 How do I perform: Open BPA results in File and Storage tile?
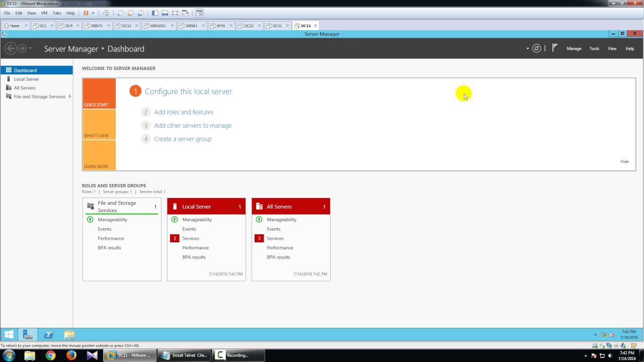click(109, 248)
